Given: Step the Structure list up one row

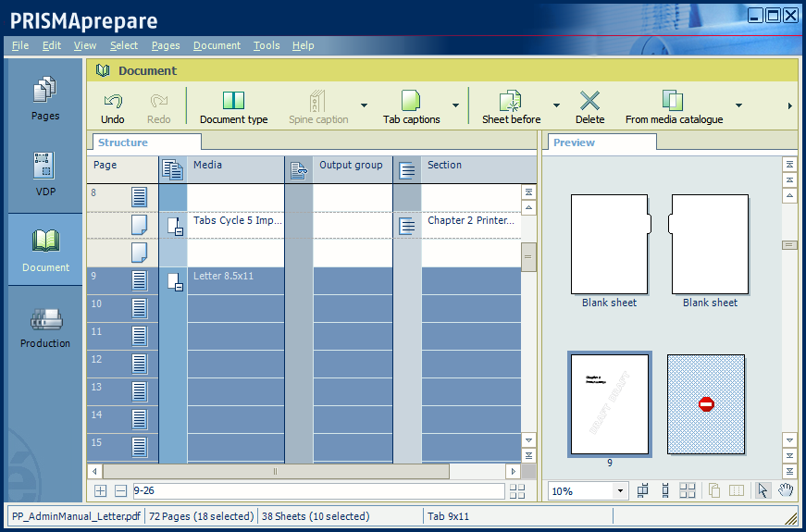Looking at the screenshot, I should (528, 207).
